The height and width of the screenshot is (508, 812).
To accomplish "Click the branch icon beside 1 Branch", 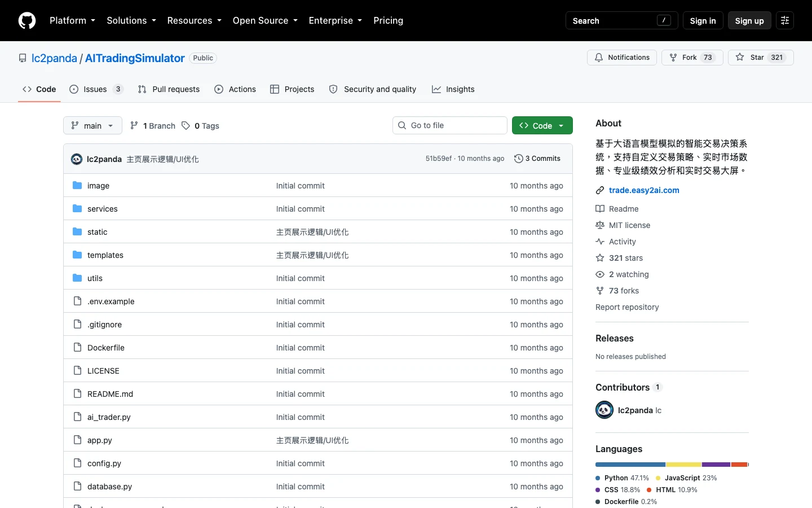I will [134, 126].
